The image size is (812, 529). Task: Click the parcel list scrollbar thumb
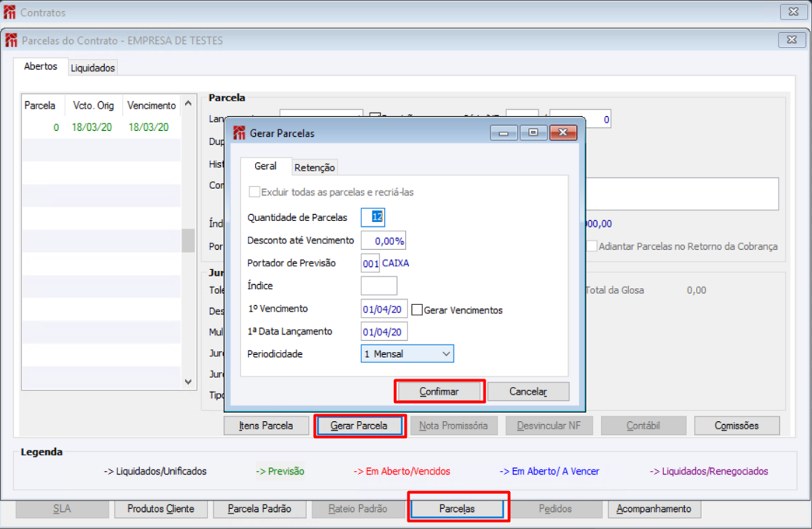[x=188, y=240]
